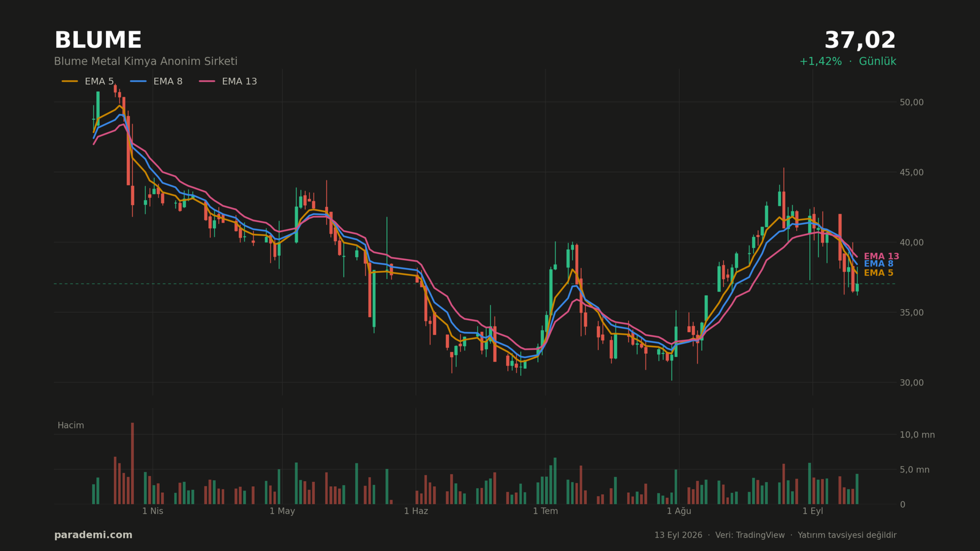The width and height of the screenshot is (980, 551).
Task: Click the pink EMA 13 legend line swatch
Action: [x=207, y=81]
